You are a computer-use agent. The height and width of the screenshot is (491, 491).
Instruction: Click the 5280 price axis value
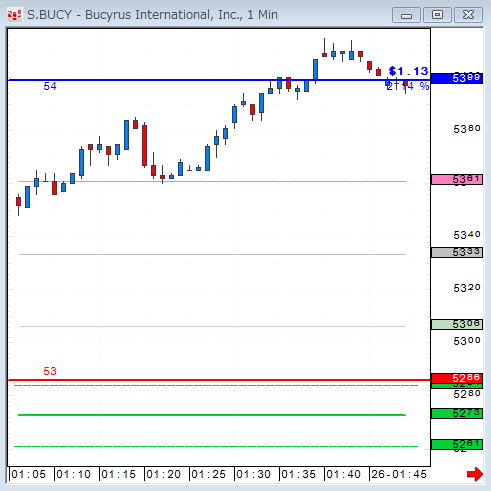tap(467, 394)
